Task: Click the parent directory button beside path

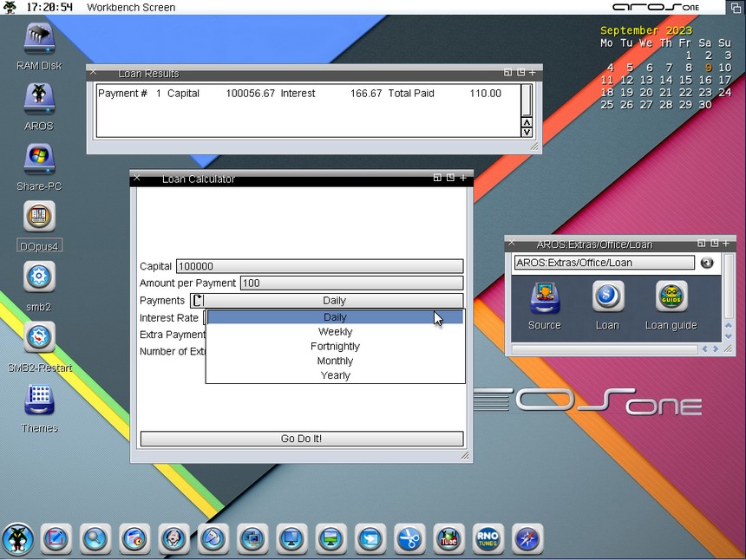Action: [707, 263]
